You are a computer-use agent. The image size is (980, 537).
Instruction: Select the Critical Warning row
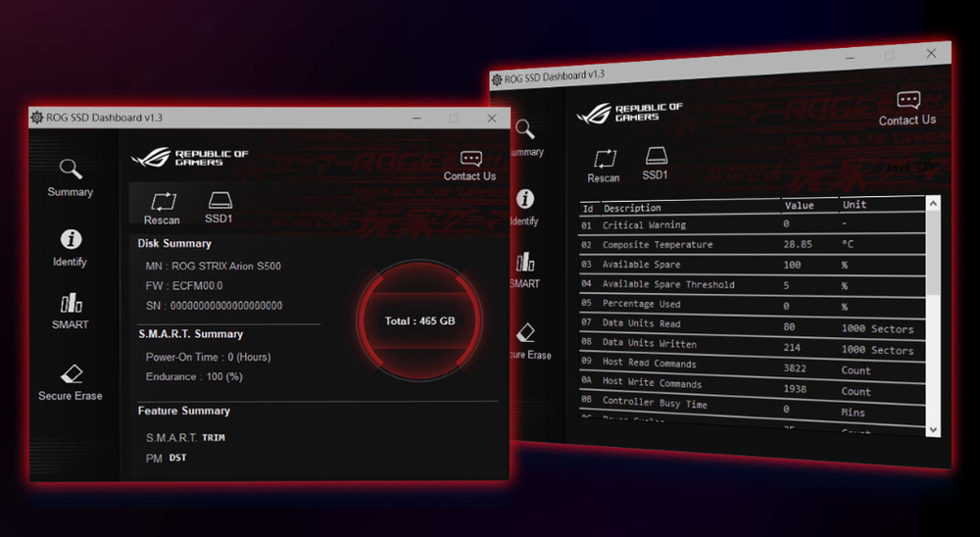point(752,224)
